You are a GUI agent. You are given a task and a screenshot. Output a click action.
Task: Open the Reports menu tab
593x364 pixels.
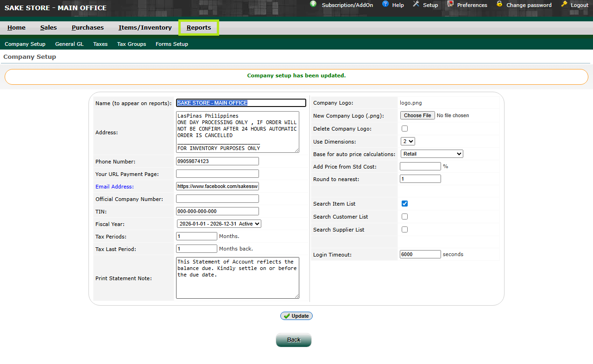[x=199, y=28]
